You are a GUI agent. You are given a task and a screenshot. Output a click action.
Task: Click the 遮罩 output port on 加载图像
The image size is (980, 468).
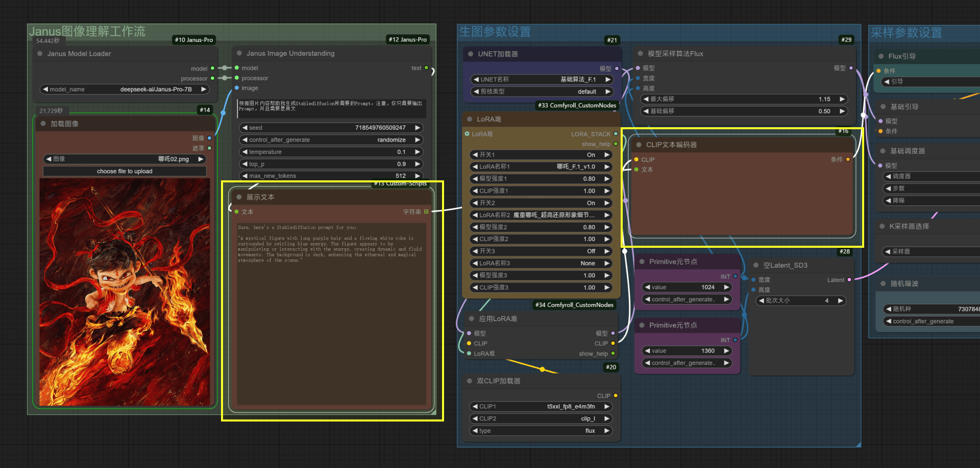pos(209,148)
